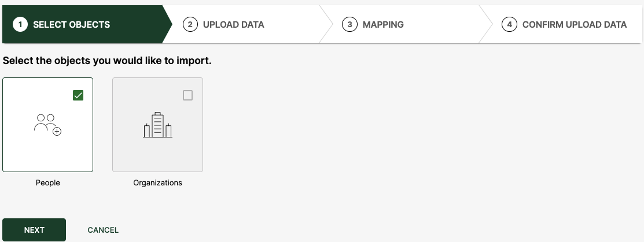Click the step 2 number circle
This screenshot has height=242, width=644.
tap(190, 25)
